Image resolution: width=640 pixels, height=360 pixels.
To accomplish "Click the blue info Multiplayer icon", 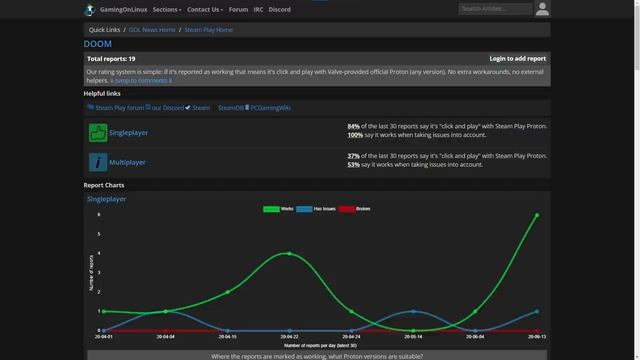I will 98,162.
